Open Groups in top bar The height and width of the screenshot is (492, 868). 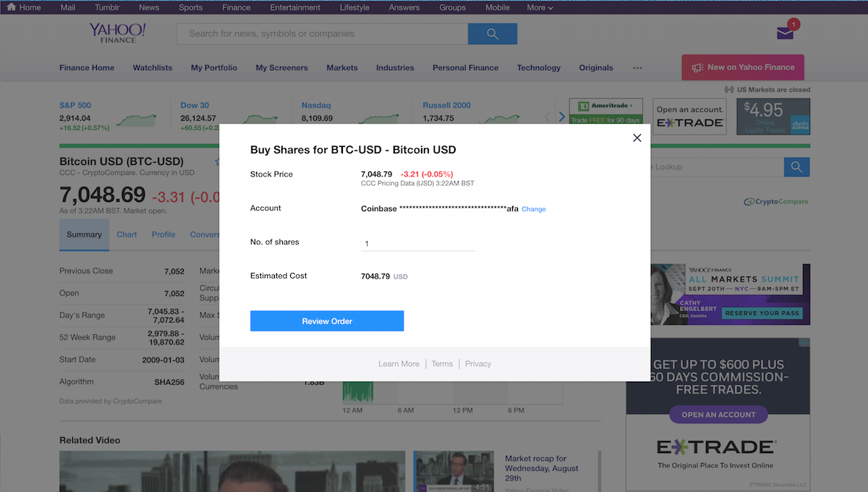click(453, 7)
